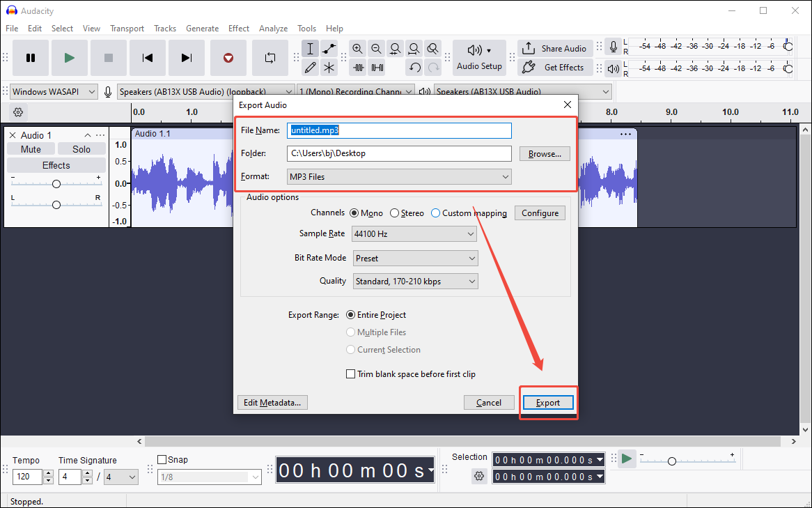Image resolution: width=812 pixels, height=508 pixels.
Task: Mute the Audio 1 track
Action: click(31, 149)
